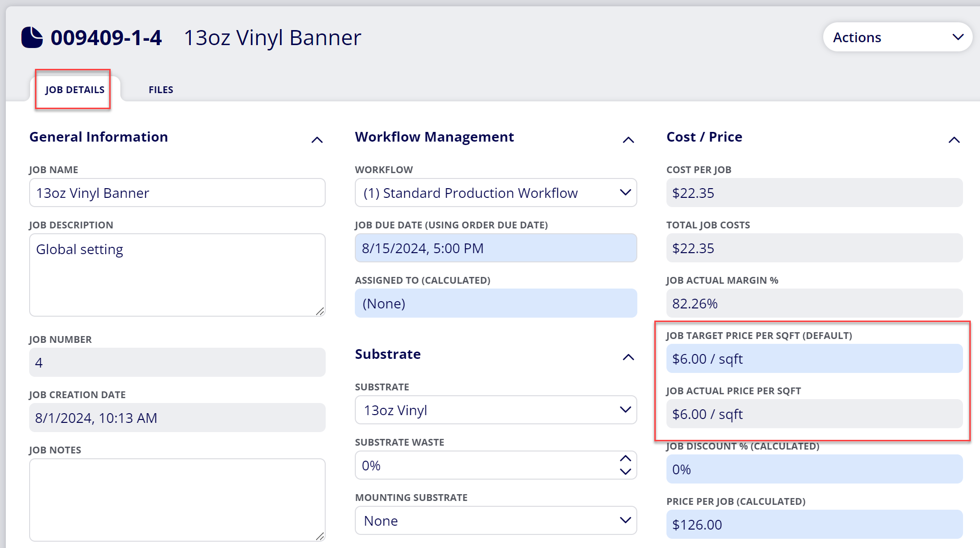Screen dimensions: 980x548
Task: Click the General Information heading
Action: point(99,137)
